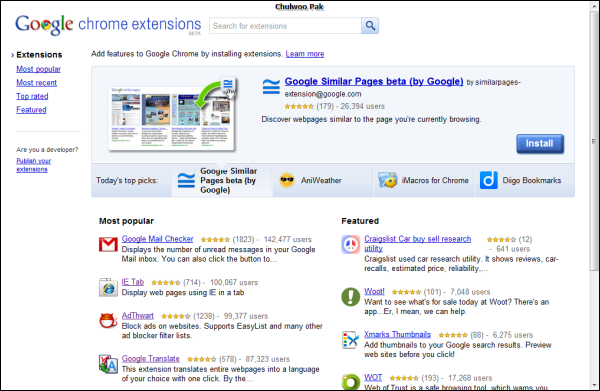The image size is (600, 391).
Task: Click the IE Tab extension icon
Action: point(108,287)
